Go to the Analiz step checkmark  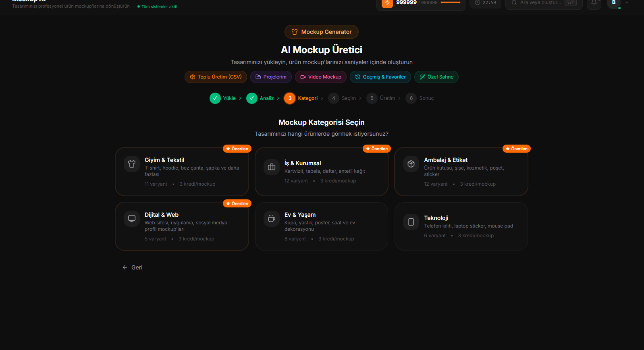tap(252, 98)
